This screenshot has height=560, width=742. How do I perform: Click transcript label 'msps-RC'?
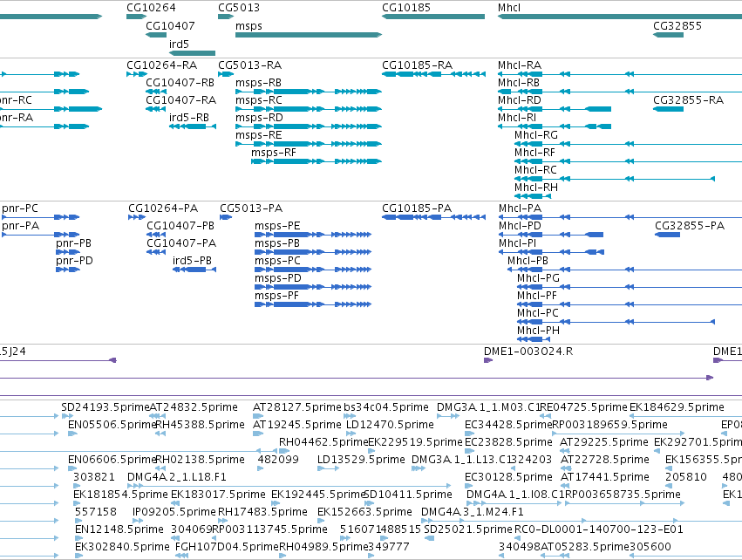(x=259, y=100)
